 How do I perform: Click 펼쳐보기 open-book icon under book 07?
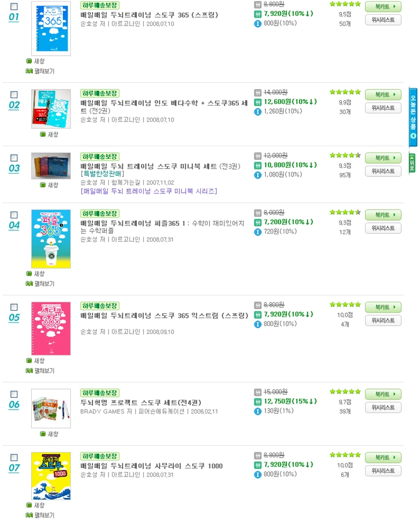tap(29, 515)
